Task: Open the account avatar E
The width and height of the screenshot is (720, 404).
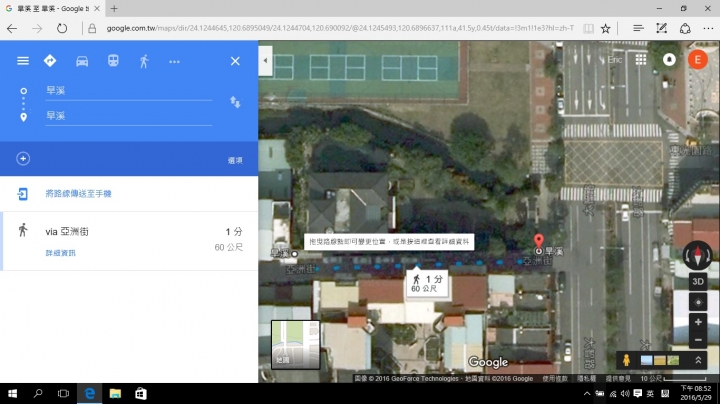Action: click(x=698, y=60)
